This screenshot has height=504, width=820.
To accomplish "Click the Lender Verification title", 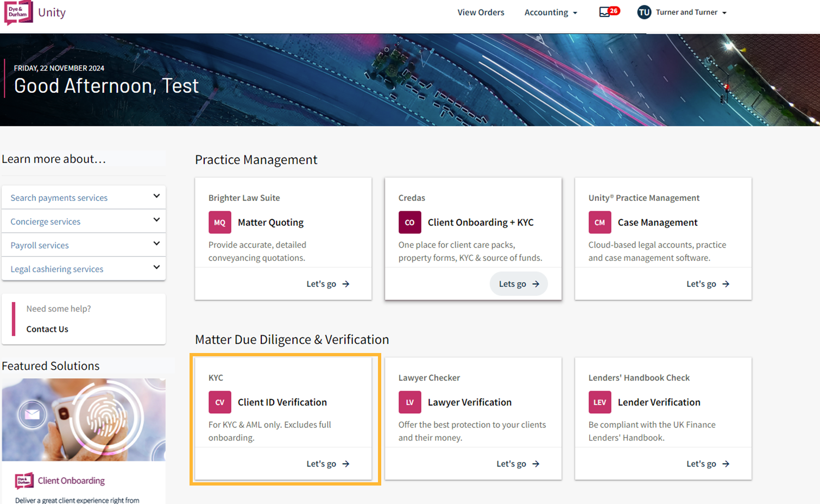I will [x=659, y=402].
